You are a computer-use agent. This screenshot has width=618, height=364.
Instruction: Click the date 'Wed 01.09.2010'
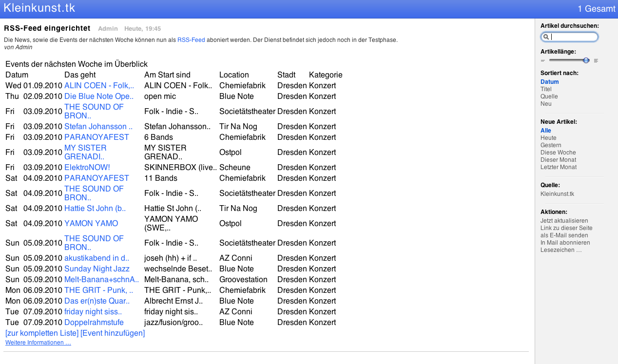pos(34,85)
